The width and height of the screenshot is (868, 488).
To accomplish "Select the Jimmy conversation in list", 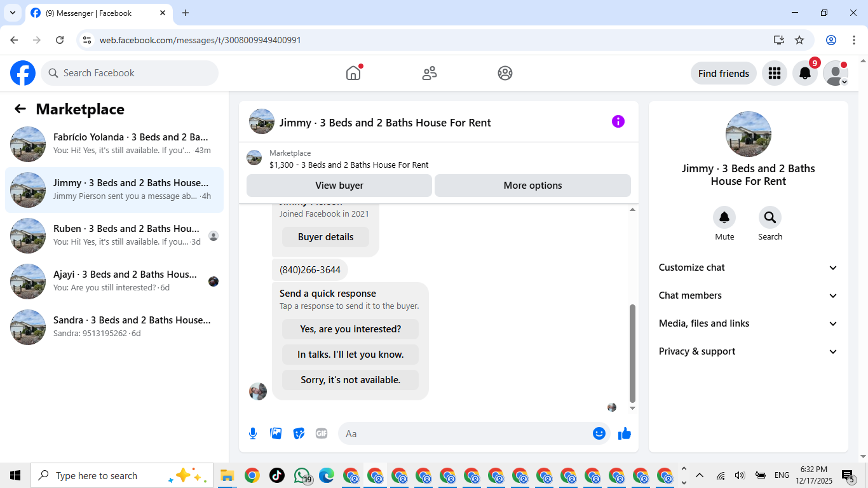I will [114, 190].
